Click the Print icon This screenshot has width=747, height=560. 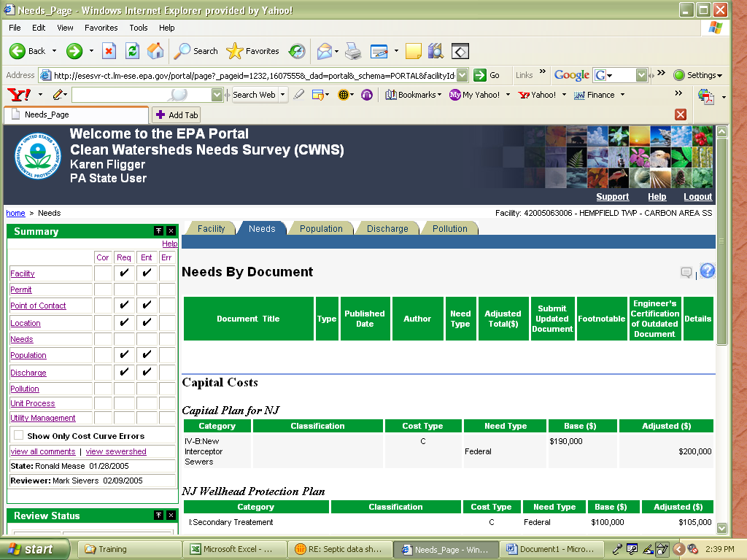click(353, 51)
